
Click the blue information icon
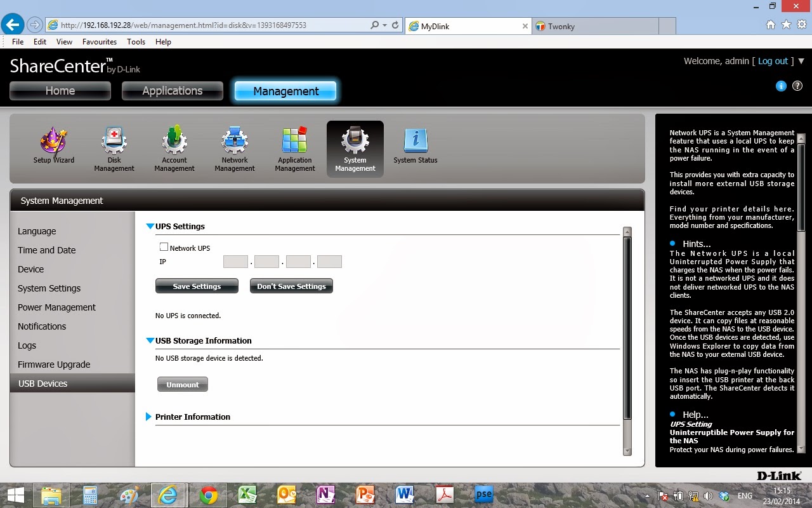pos(781,86)
